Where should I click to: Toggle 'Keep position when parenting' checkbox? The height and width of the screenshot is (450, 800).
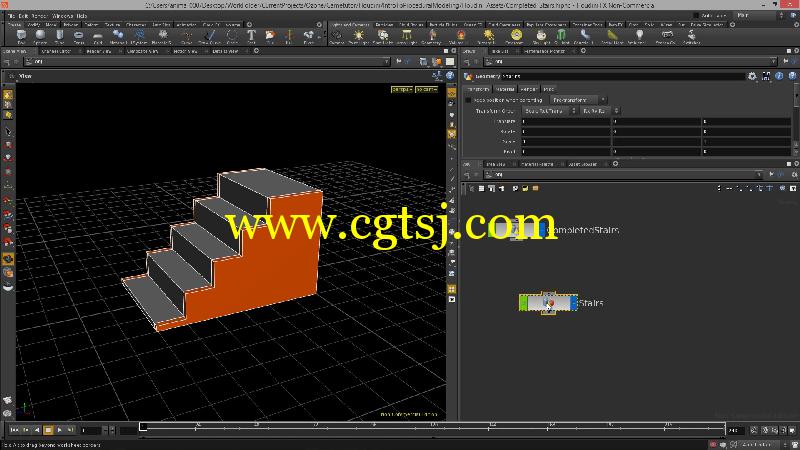pos(468,100)
